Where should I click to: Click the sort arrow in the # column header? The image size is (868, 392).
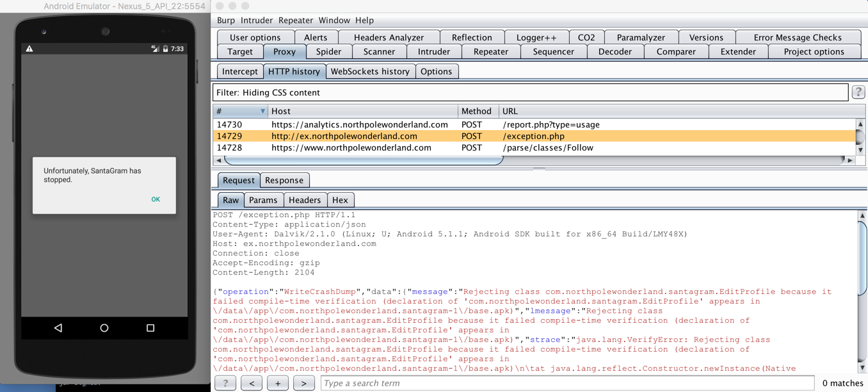262,111
